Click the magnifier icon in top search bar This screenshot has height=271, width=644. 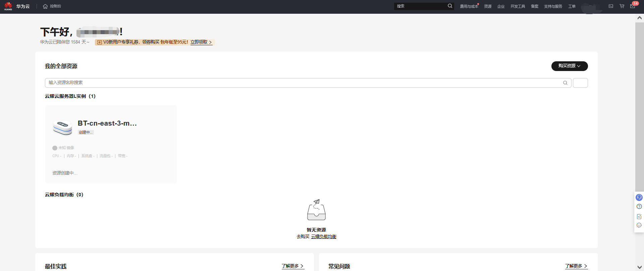[x=450, y=6]
